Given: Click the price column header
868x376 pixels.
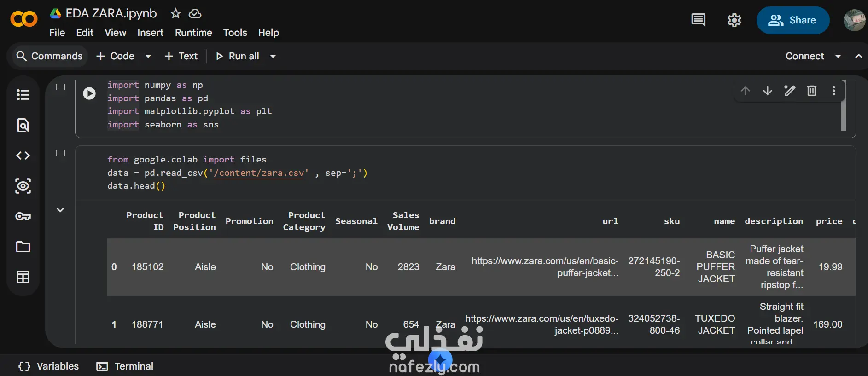Looking at the screenshot, I should (x=829, y=221).
